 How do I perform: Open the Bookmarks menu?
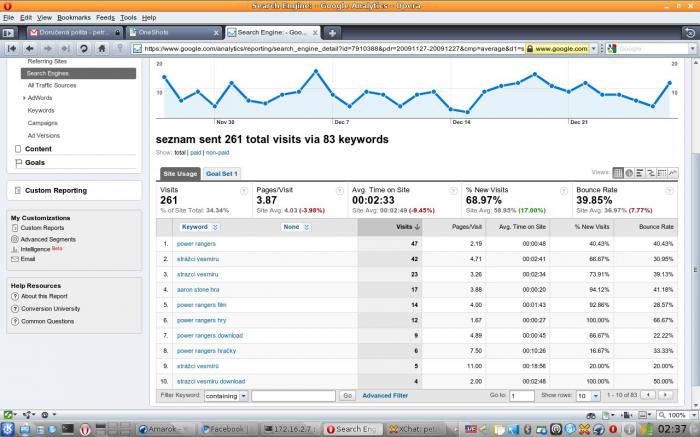[74, 17]
